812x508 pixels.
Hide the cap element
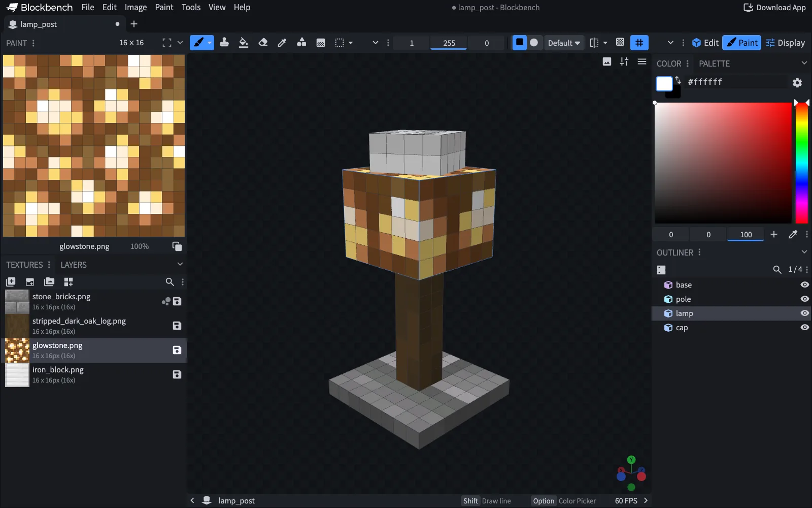pos(804,328)
